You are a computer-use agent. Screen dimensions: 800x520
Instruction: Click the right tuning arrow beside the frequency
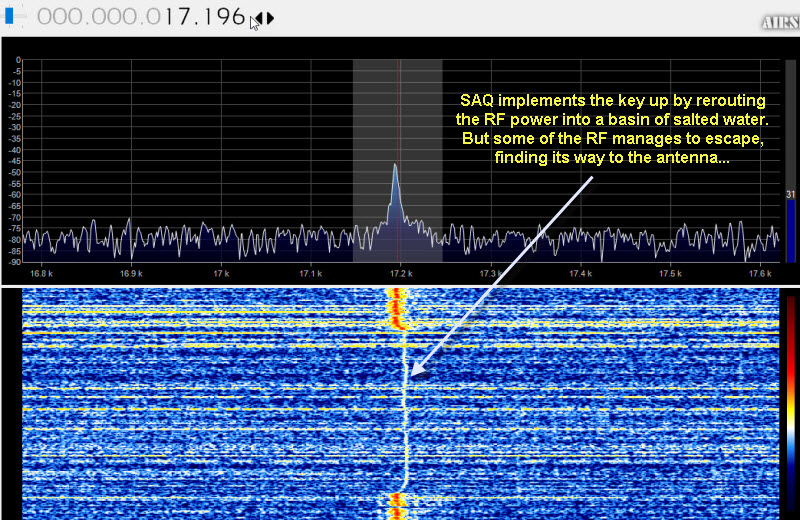270,18
